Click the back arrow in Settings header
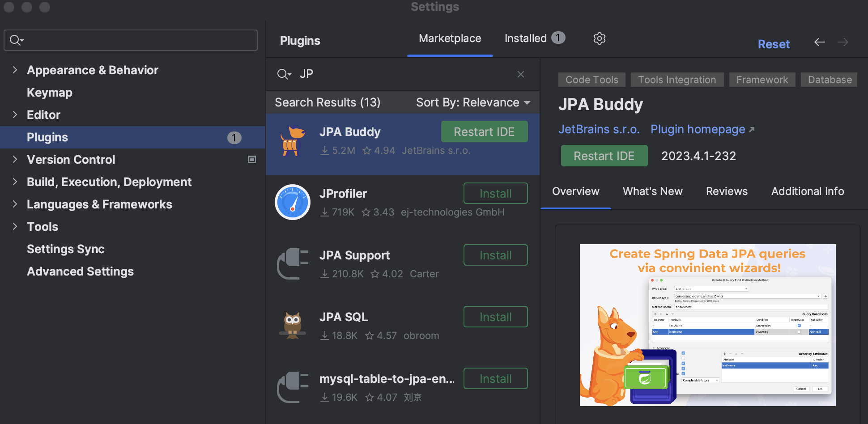This screenshot has width=868, height=424. 820,42
